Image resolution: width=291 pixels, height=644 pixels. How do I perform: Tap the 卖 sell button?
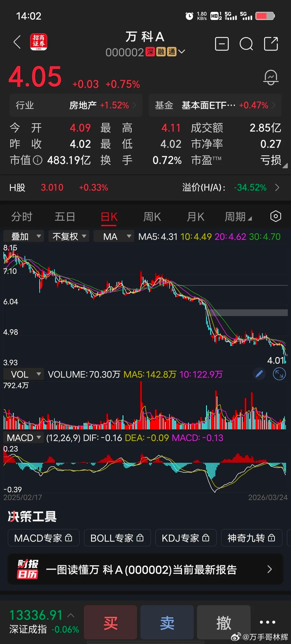(x=167, y=622)
